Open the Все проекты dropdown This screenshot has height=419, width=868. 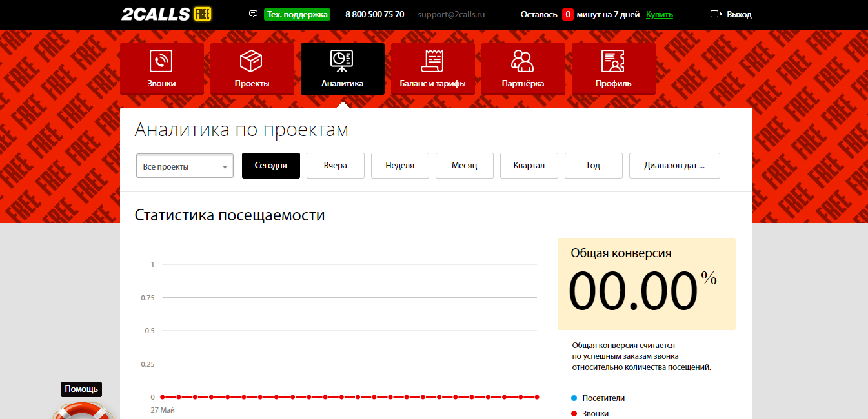pos(185,166)
